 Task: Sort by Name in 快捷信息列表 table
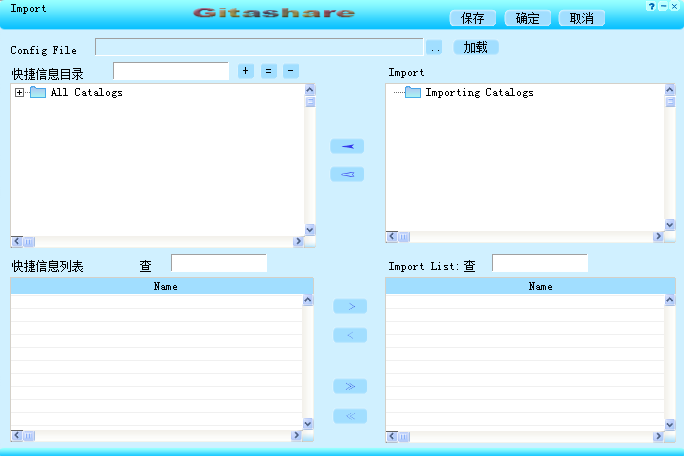click(162, 286)
